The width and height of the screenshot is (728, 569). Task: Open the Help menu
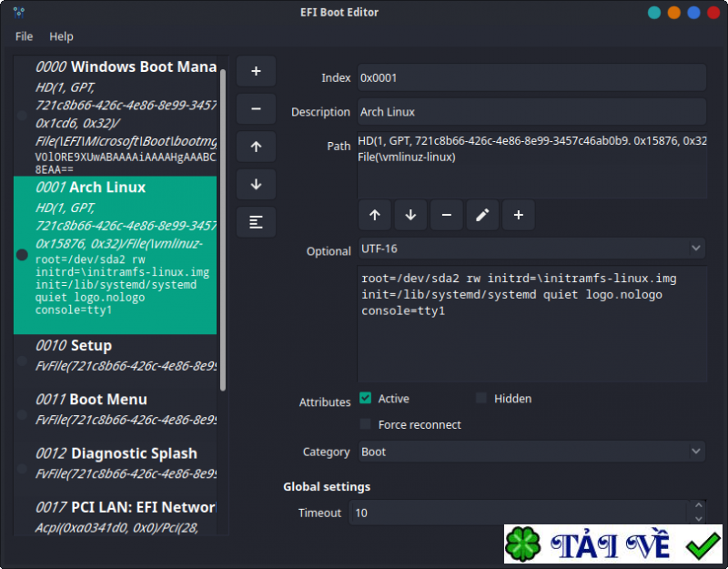tap(61, 36)
